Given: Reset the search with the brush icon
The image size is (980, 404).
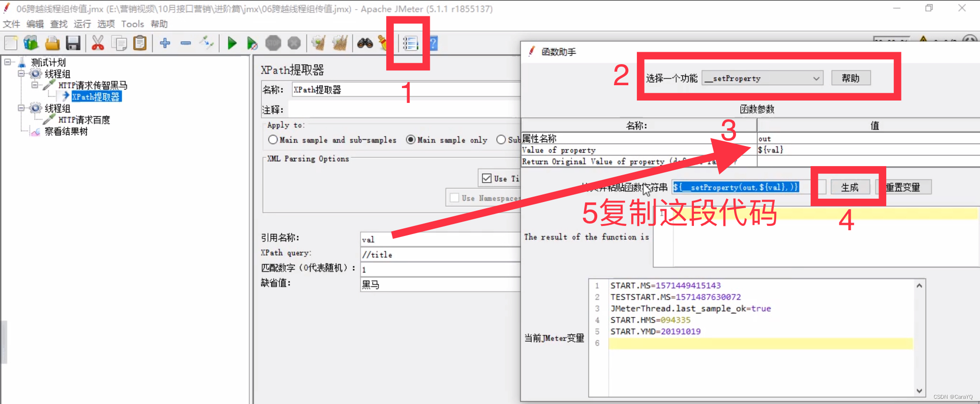Looking at the screenshot, I should pyautogui.click(x=383, y=43).
